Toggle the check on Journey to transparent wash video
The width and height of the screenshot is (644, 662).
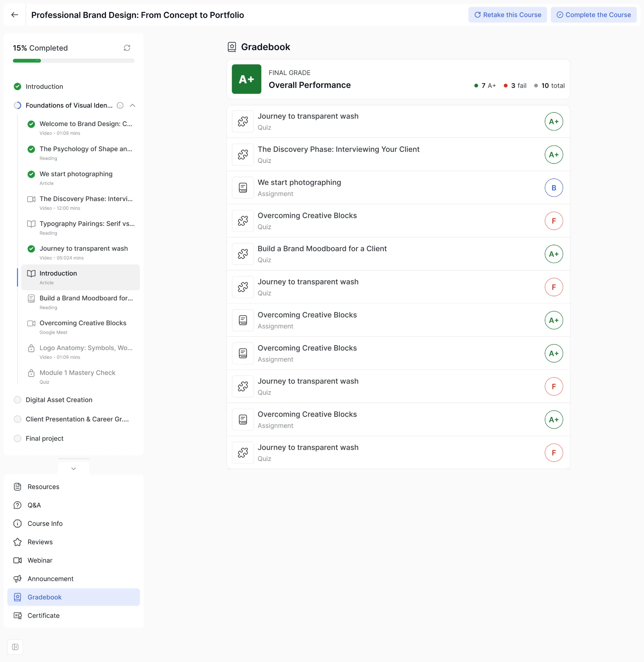click(31, 249)
